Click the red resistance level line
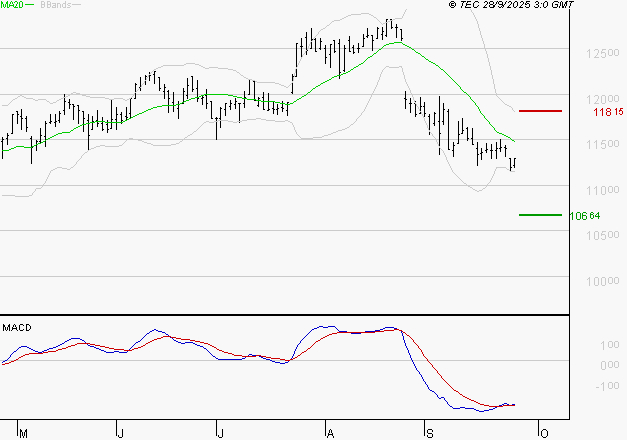 tap(540, 111)
